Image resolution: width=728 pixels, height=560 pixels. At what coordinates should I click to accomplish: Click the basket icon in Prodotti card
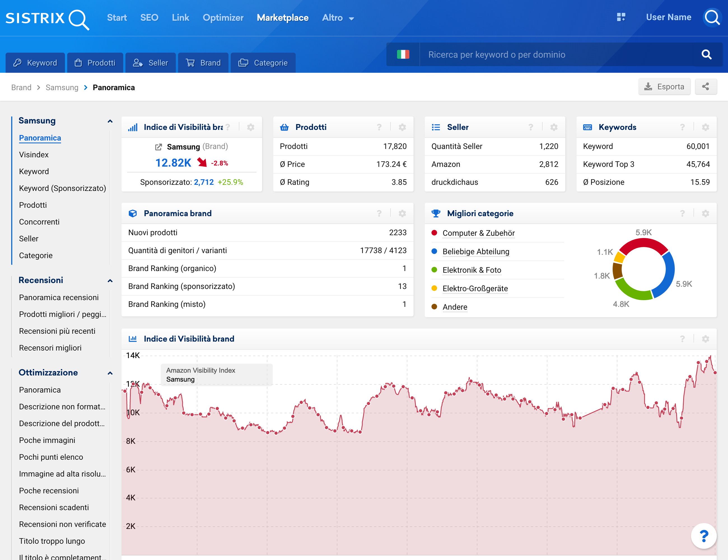coord(284,127)
